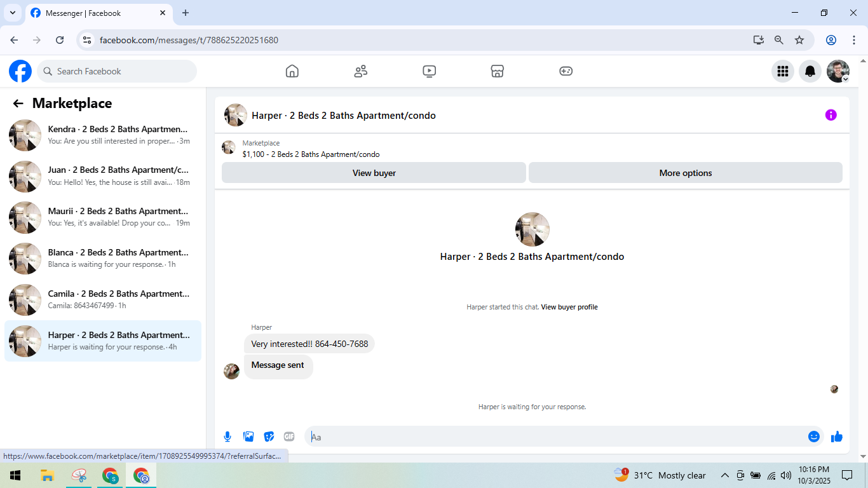Image resolution: width=868 pixels, height=488 pixels.
Task: Open Juan's apartment conversation
Action: click(103, 176)
